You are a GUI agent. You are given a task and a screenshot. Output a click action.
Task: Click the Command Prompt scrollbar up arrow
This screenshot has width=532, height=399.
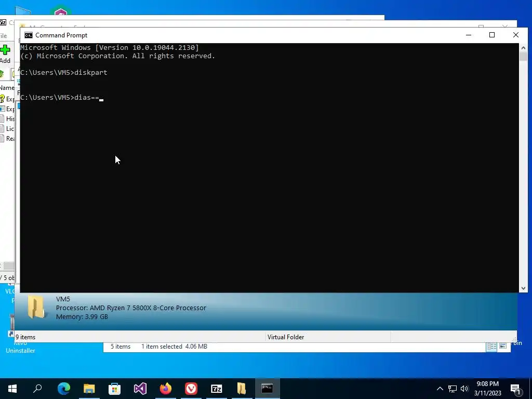click(523, 48)
